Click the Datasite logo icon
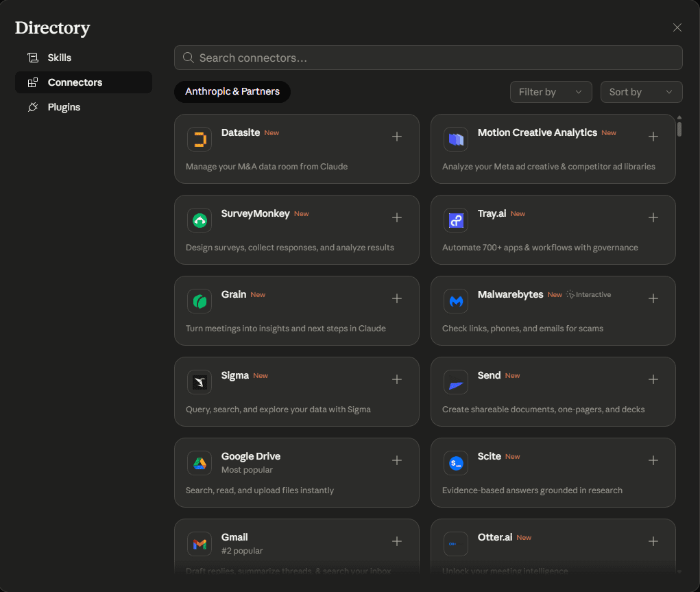700x592 pixels. pos(200,139)
